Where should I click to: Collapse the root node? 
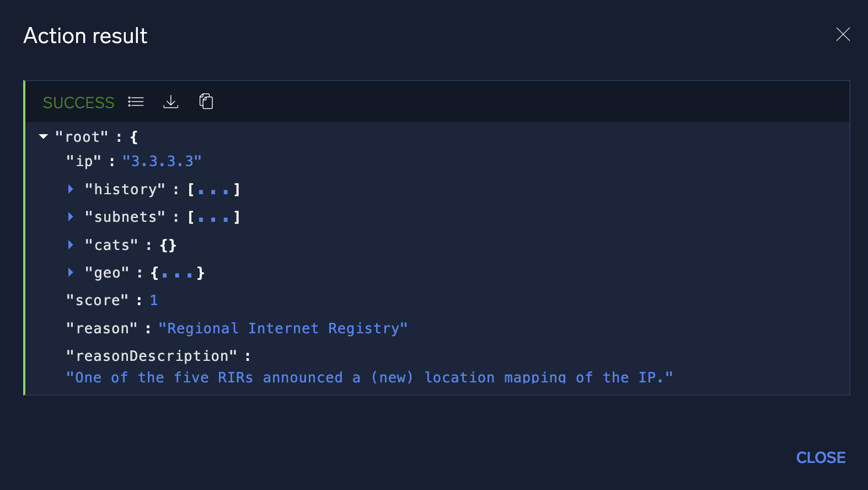(43, 137)
